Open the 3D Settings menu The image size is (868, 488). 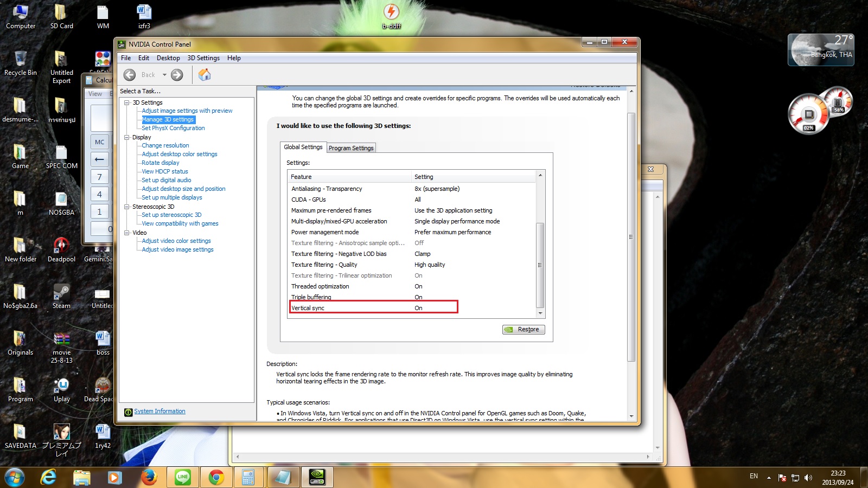[203, 58]
